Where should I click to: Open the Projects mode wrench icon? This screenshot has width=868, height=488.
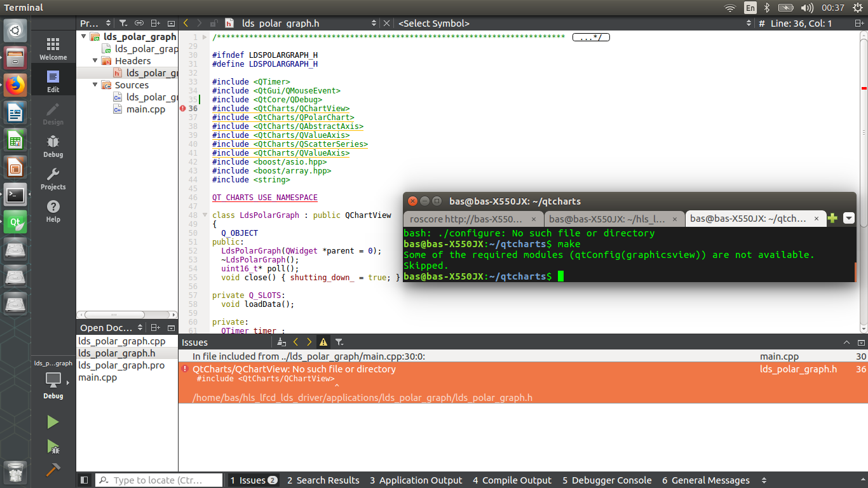coord(53,178)
